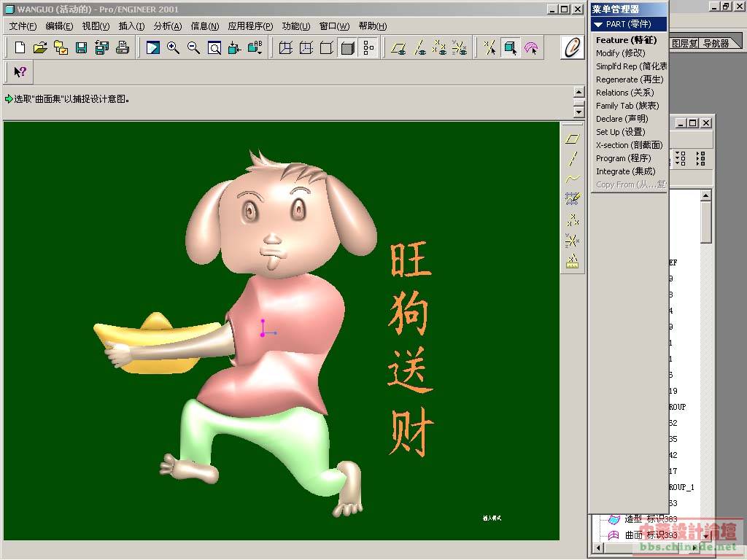Switch to wireframe display mode
747x560 pixels.
(286, 47)
